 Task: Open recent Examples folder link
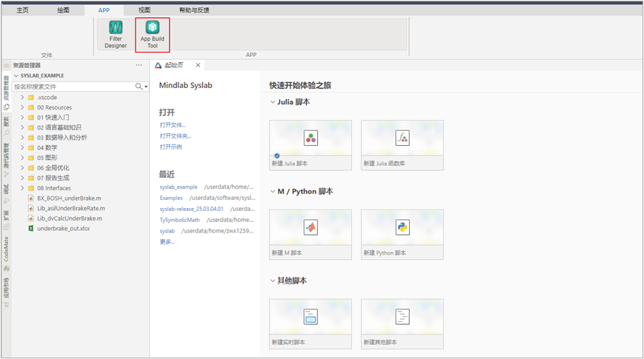coord(171,198)
